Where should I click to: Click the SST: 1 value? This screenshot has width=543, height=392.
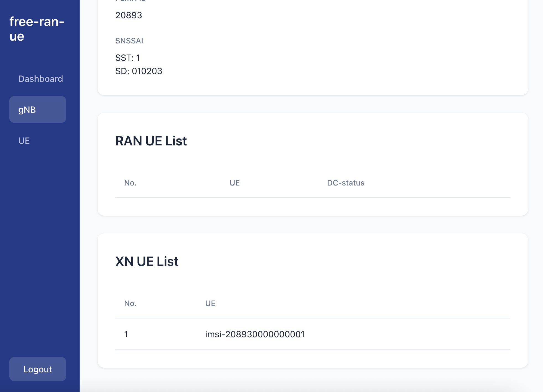(x=128, y=58)
